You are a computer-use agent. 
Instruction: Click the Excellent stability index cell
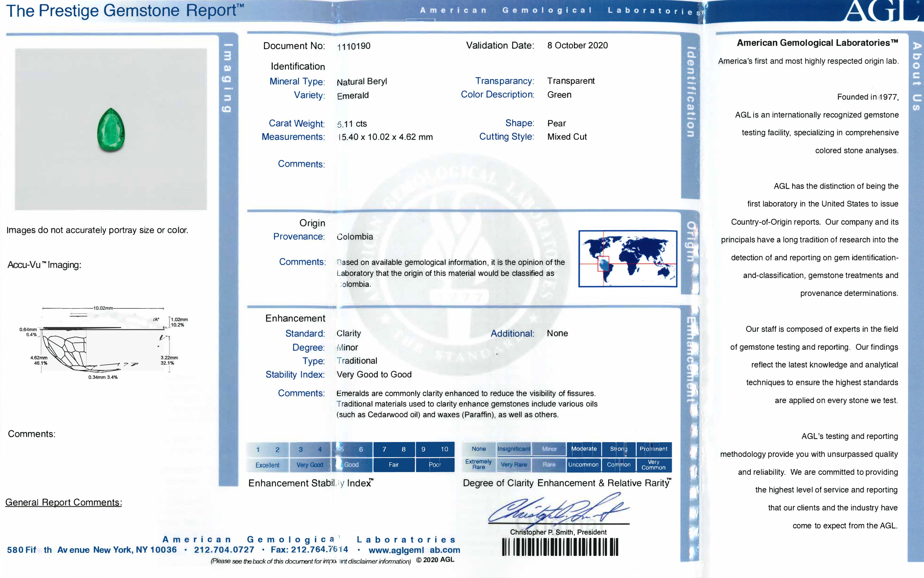[x=267, y=465]
